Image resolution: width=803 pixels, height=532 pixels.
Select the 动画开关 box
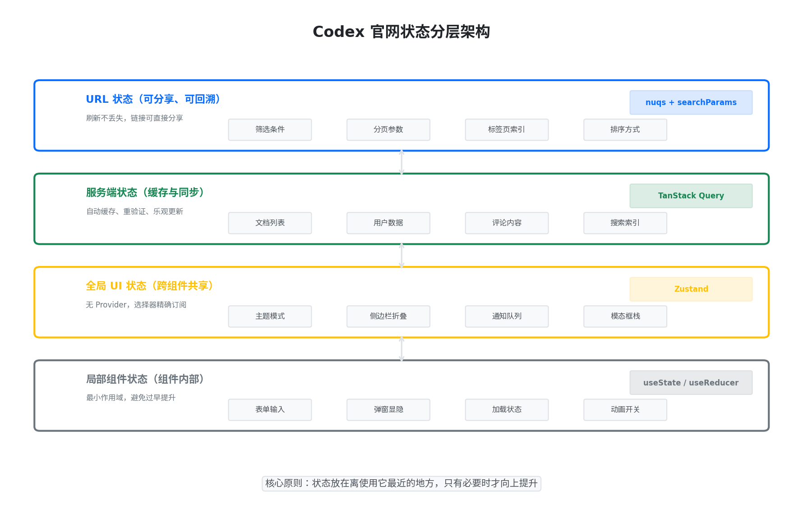click(x=625, y=409)
